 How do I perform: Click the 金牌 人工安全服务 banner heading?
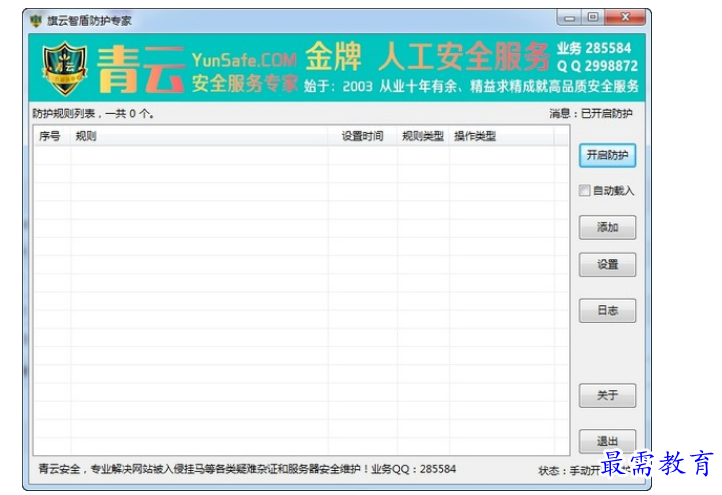click(427, 57)
